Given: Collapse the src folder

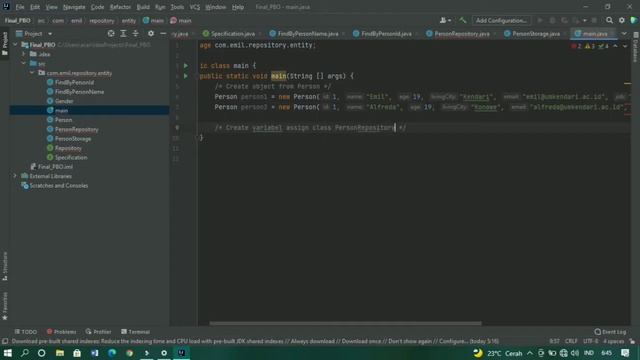Looking at the screenshot, I should [x=24, y=63].
